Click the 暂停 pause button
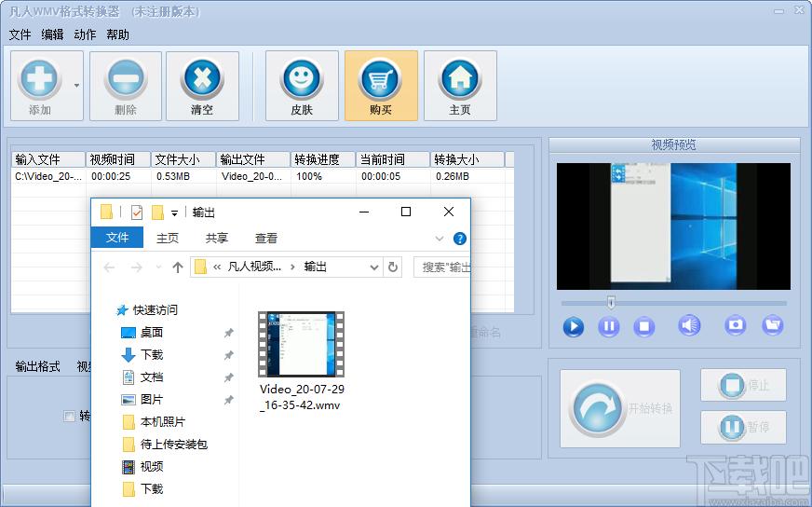812x507 pixels. tap(743, 427)
